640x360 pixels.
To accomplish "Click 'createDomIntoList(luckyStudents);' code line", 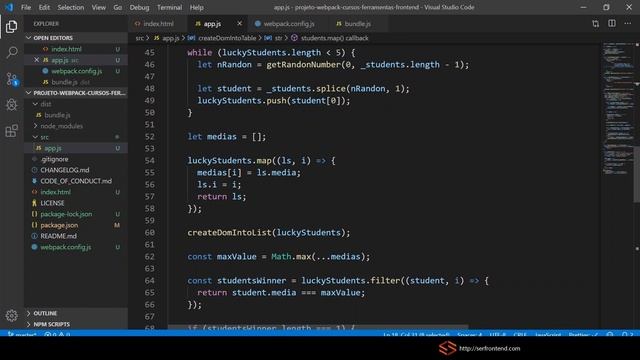I will [x=269, y=233].
